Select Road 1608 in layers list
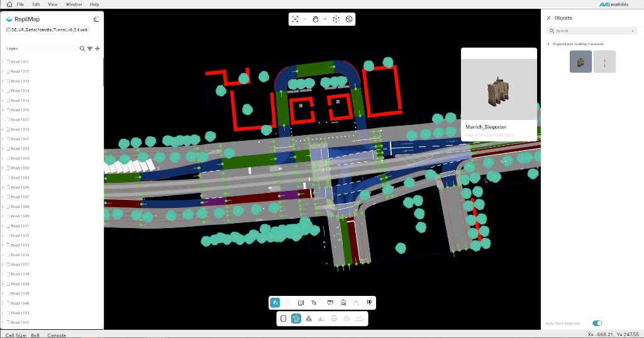The image size is (644, 338). click(x=20, y=207)
